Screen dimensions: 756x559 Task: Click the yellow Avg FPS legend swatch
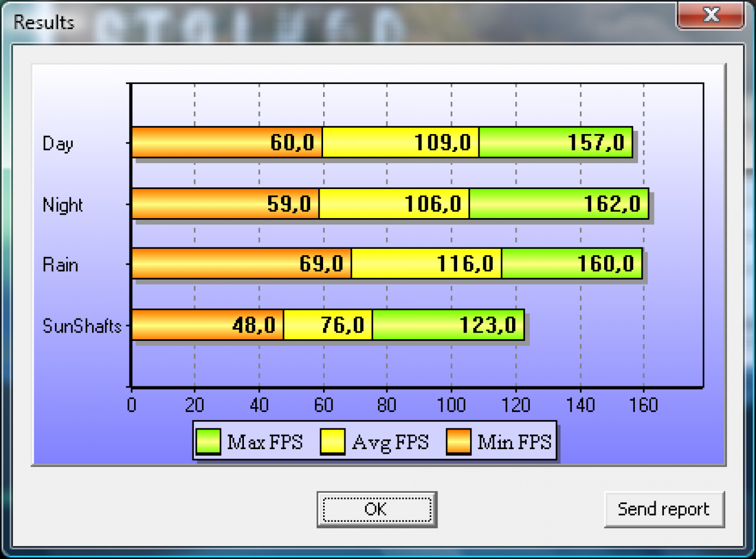333,442
